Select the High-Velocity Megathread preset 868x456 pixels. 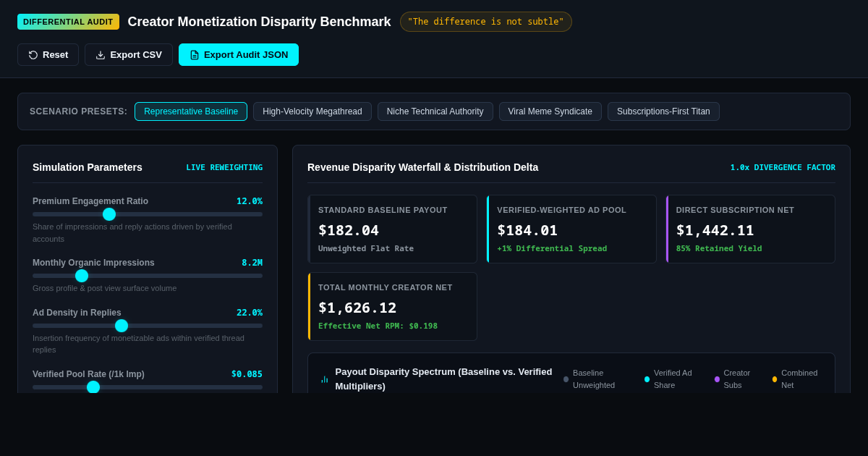[x=312, y=111]
